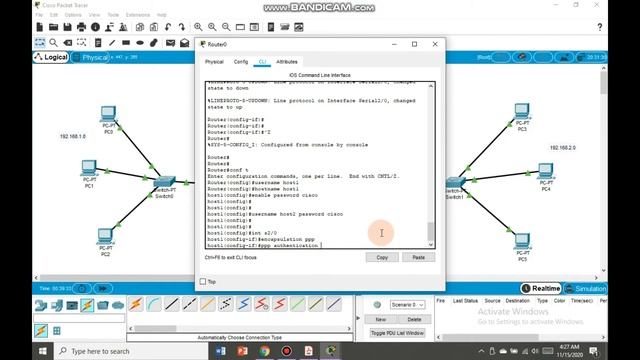The width and height of the screenshot is (640, 360).
Task: Click the Save floppy disk icon
Action: point(67,27)
